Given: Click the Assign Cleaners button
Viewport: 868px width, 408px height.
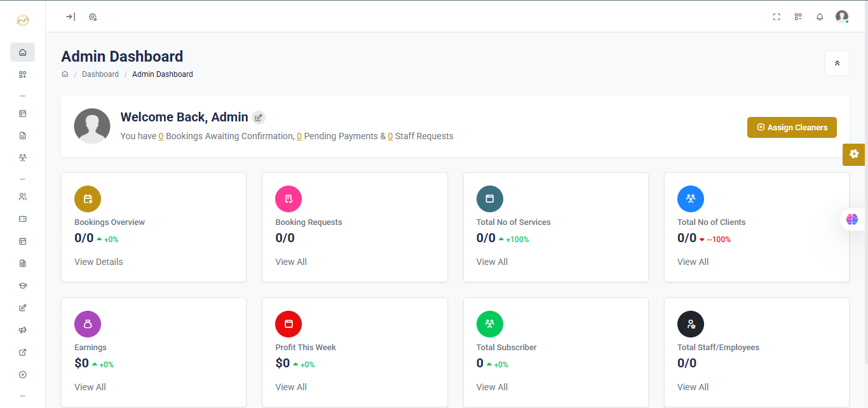Looking at the screenshot, I should [x=792, y=128].
